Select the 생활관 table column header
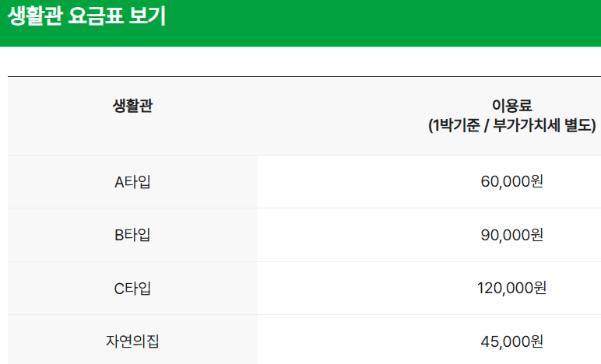This screenshot has height=364, width=601. pos(132,106)
